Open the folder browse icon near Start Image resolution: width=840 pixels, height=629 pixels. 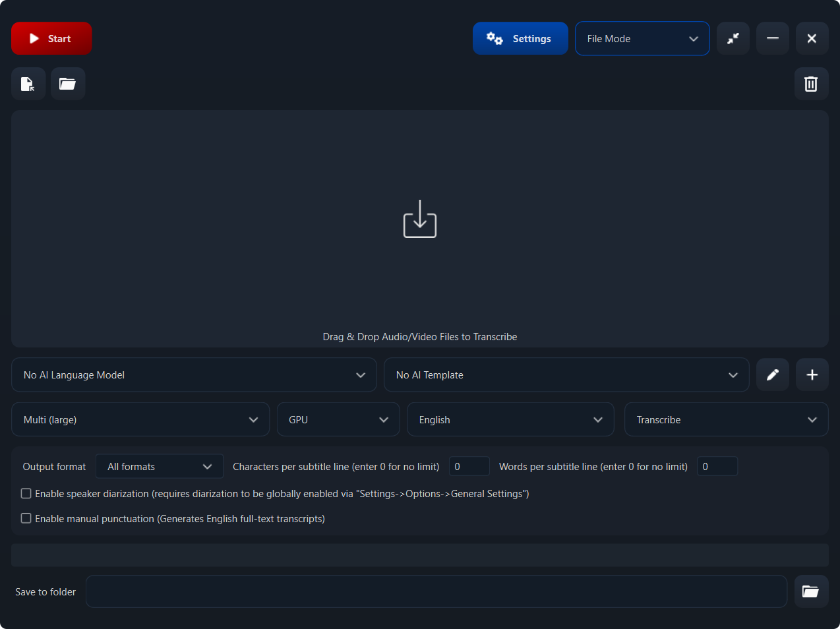point(68,84)
